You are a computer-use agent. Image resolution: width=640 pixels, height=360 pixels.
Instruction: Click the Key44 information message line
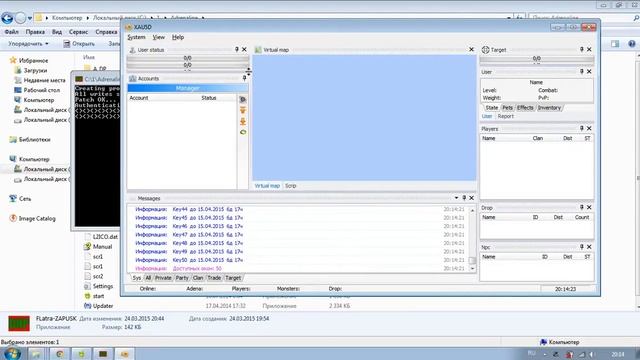[300, 209]
